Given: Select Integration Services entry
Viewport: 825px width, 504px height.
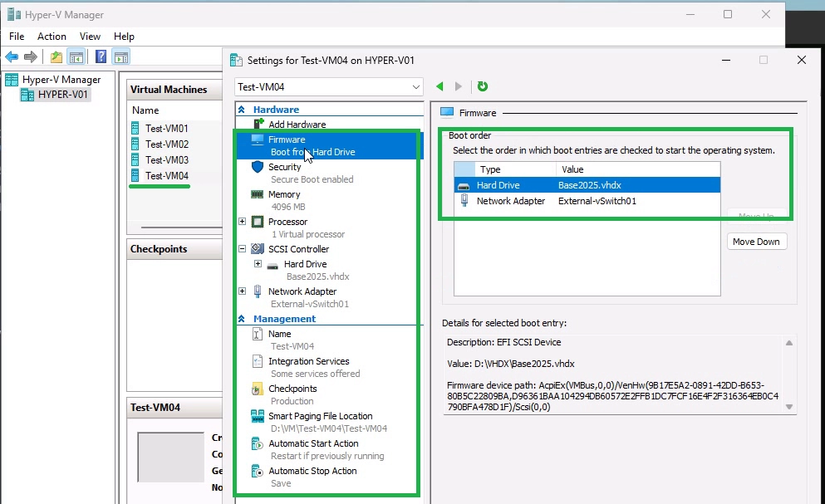Looking at the screenshot, I should 329,367.
